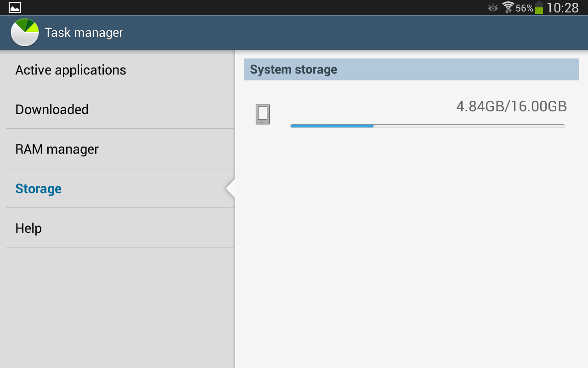Click the 4.84GB/16.00GB storage usage text
The height and width of the screenshot is (368, 588).
[511, 107]
